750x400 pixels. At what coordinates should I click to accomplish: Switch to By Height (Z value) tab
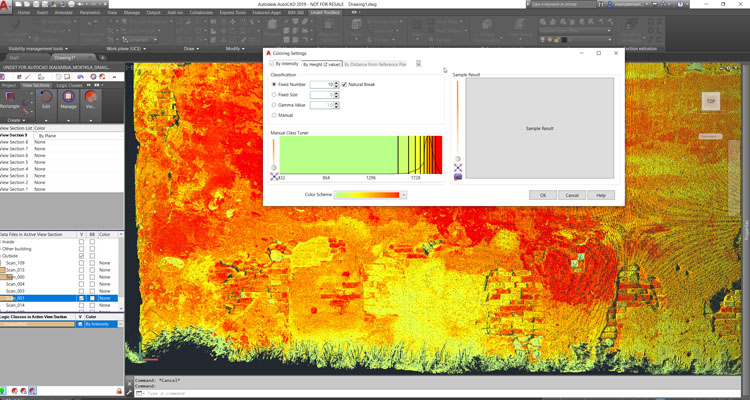click(321, 64)
